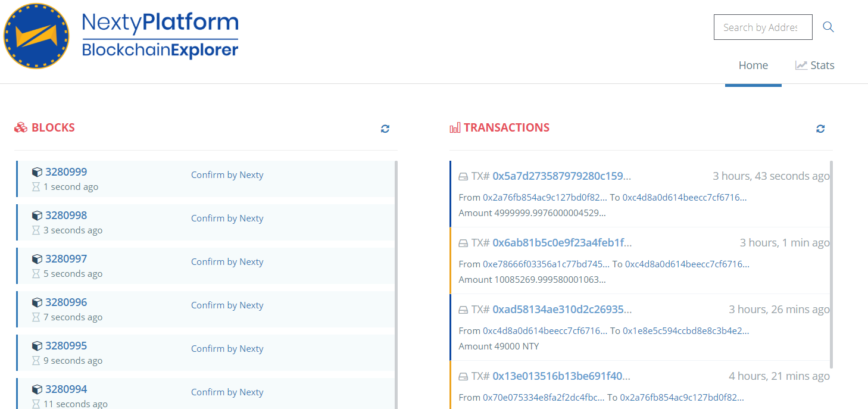Open block 3280997
Screen dimensions: 868x409
click(x=66, y=259)
